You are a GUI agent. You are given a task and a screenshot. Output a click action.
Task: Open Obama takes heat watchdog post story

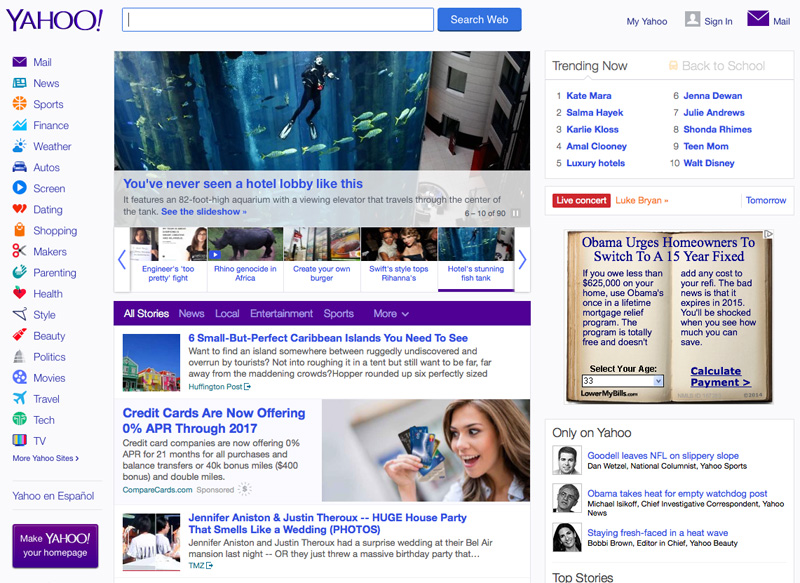pos(677,493)
